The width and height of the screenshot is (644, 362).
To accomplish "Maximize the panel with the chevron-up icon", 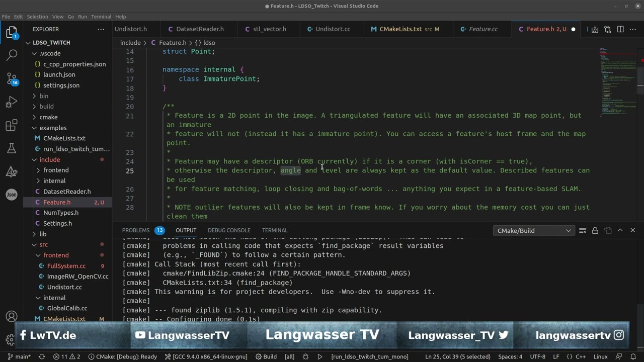I will (620, 230).
